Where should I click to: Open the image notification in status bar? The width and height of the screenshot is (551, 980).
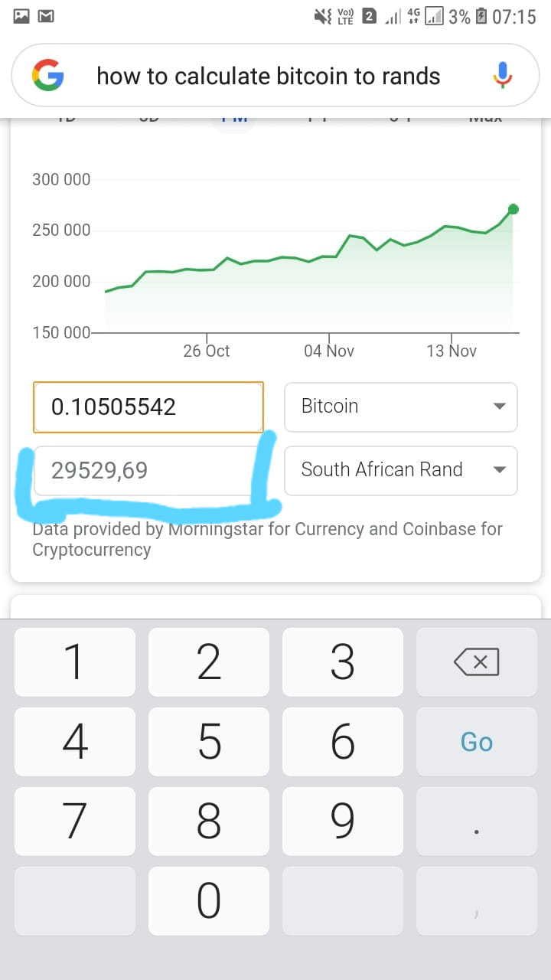pos(21,15)
